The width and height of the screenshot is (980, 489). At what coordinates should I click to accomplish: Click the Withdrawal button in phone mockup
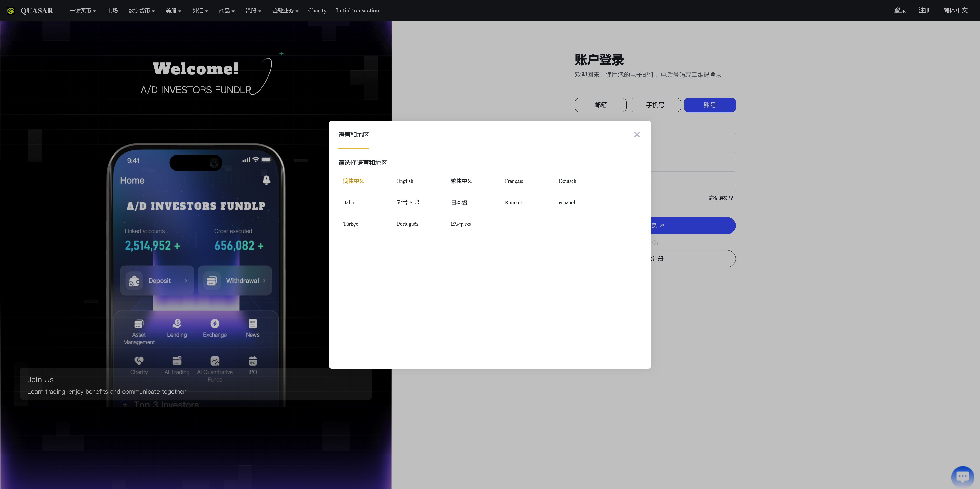235,281
